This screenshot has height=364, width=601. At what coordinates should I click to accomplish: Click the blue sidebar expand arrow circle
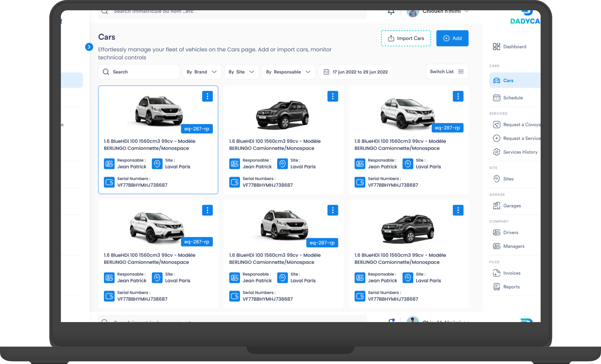point(89,47)
